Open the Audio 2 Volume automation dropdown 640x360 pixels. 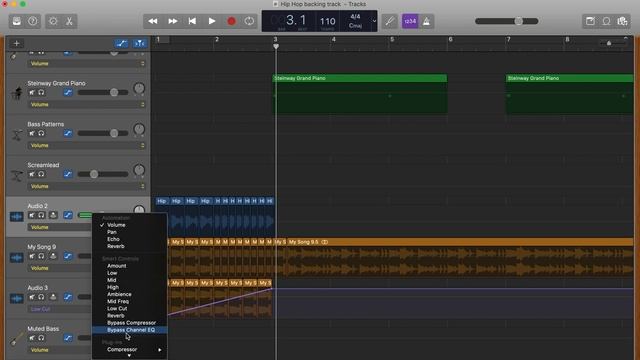pyautogui.click(x=60, y=227)
